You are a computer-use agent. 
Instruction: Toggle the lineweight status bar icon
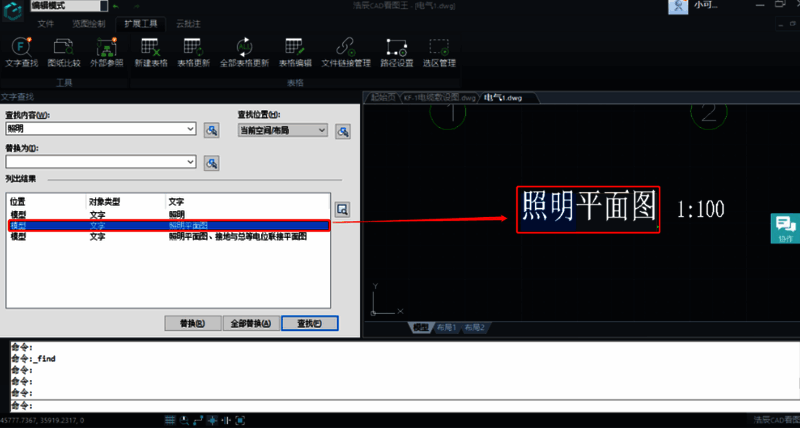(226, 420)
